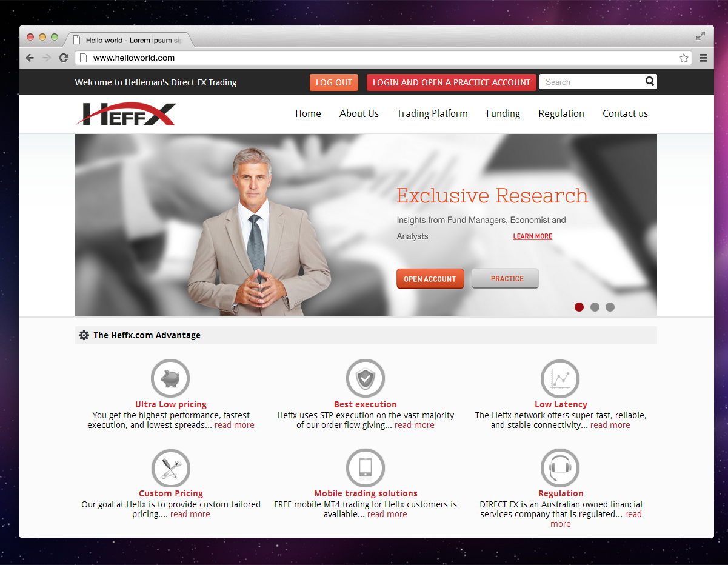Click the Ultra Low pricing heading
This screenshot has height=565, width=728.
[171, 404]
